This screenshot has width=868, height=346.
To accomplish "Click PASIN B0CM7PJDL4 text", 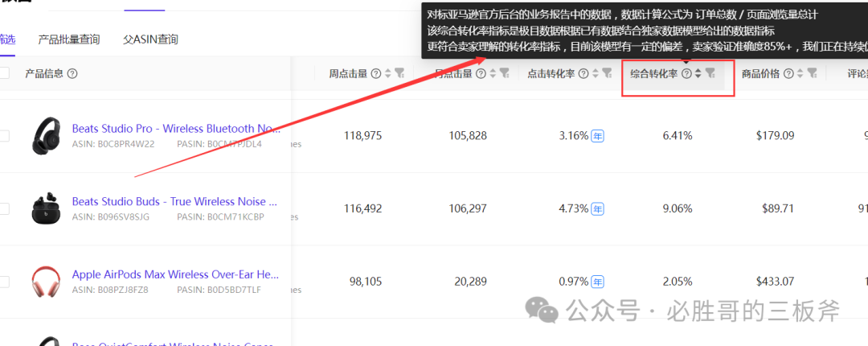I will point(219,143).
